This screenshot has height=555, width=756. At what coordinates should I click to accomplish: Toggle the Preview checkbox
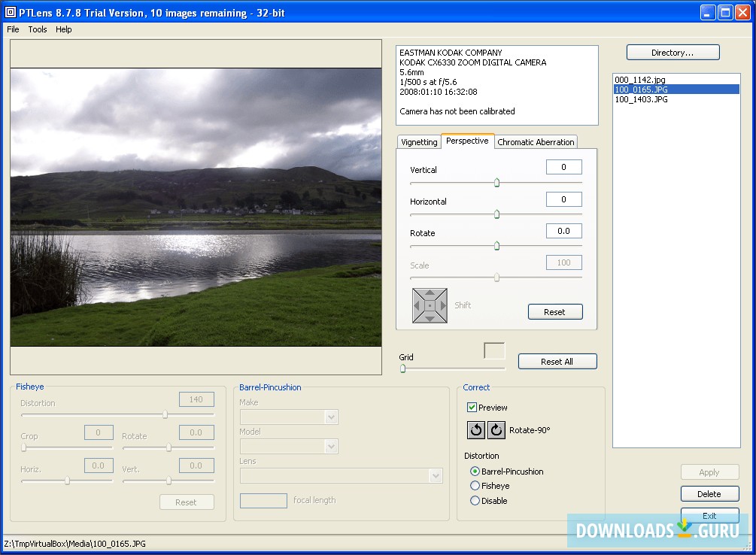point(472,408)
